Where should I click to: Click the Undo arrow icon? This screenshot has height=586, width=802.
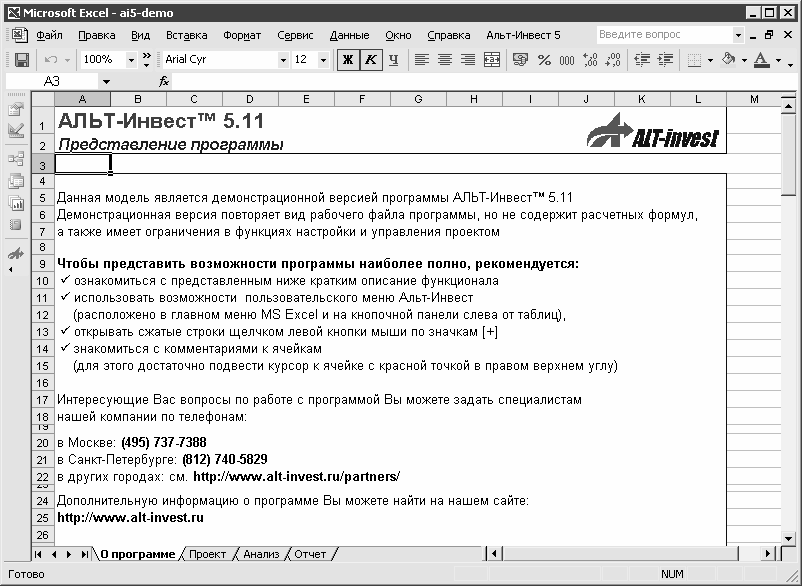pyautogui.click(x=51, y=60)
